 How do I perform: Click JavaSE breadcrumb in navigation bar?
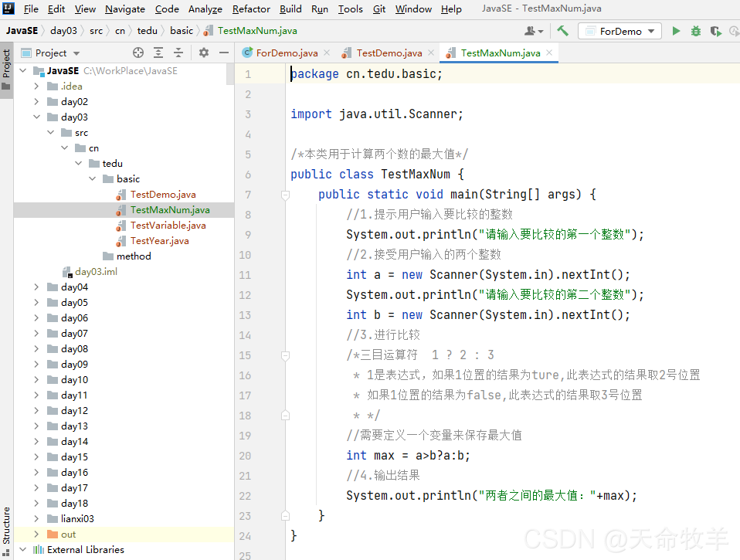coord(22,31)
